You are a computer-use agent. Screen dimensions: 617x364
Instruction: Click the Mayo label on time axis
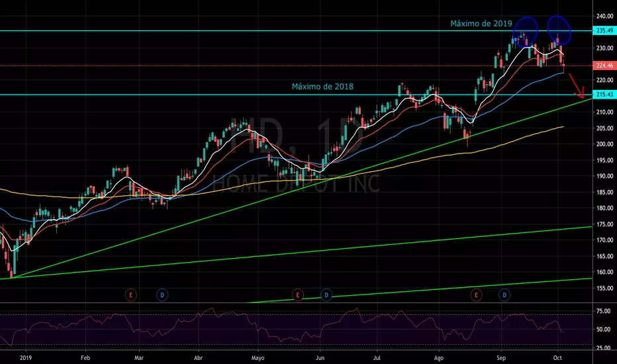[x=258, y=357]
